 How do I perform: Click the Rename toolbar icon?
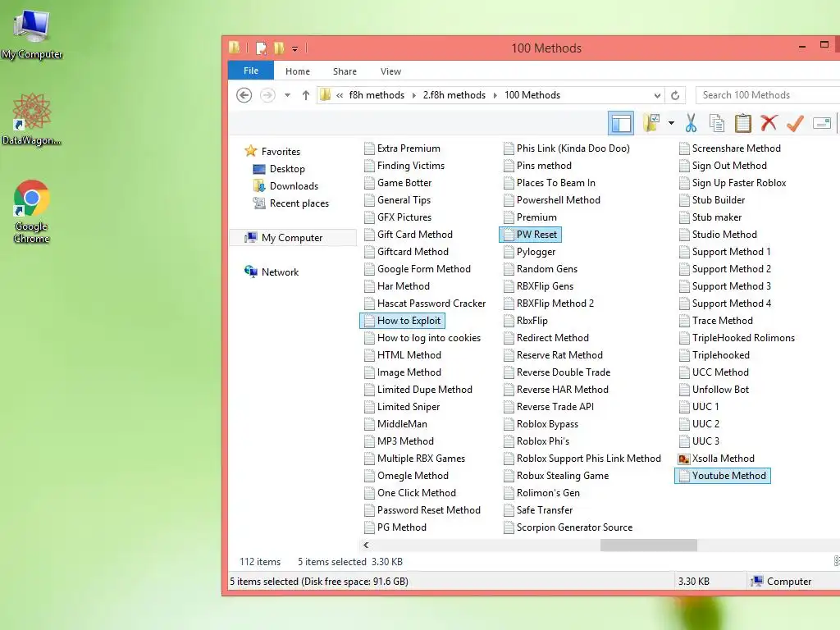(x=821, y=123)
